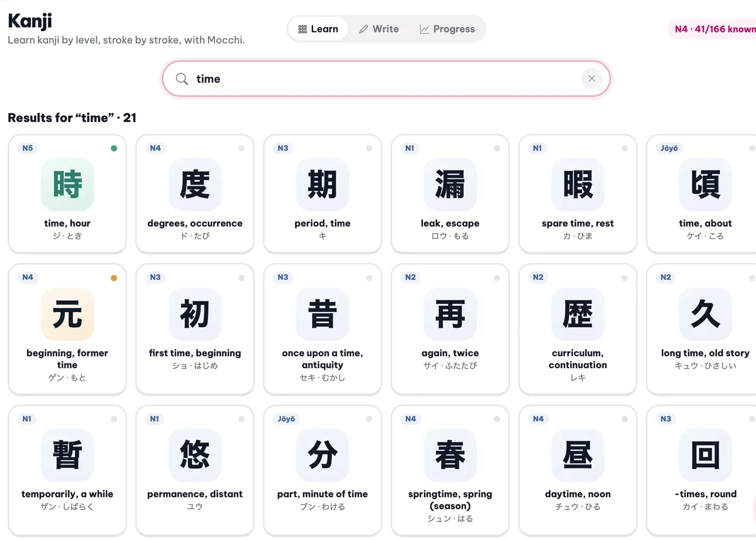
Task: Click in the search box containing 'time'
Action: tap(386, 79)
